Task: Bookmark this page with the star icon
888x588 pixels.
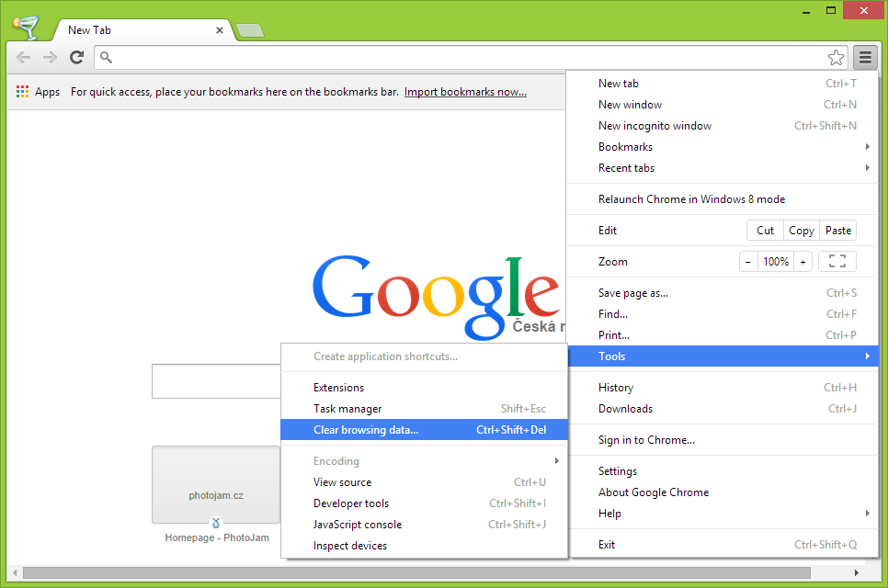Action: coord(836,57)
